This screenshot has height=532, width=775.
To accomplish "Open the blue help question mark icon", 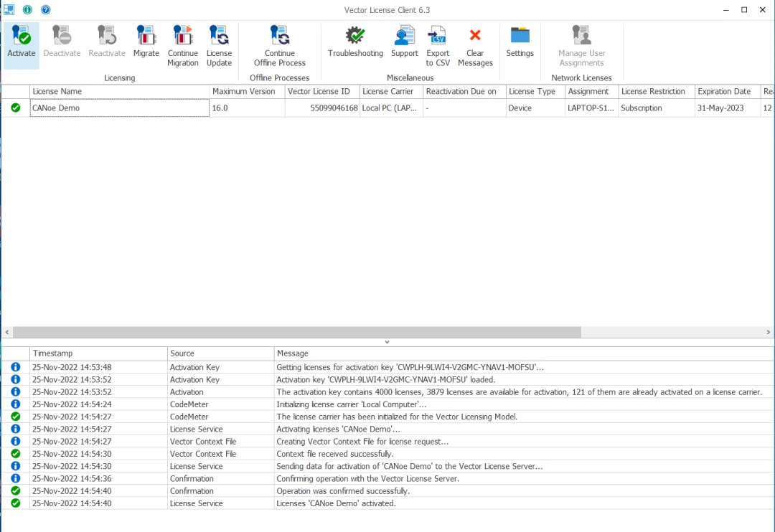I will [x=45, y=9].
